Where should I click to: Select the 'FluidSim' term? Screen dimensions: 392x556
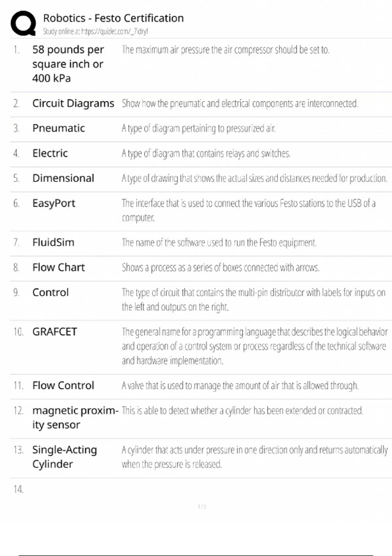pos(53,242)
